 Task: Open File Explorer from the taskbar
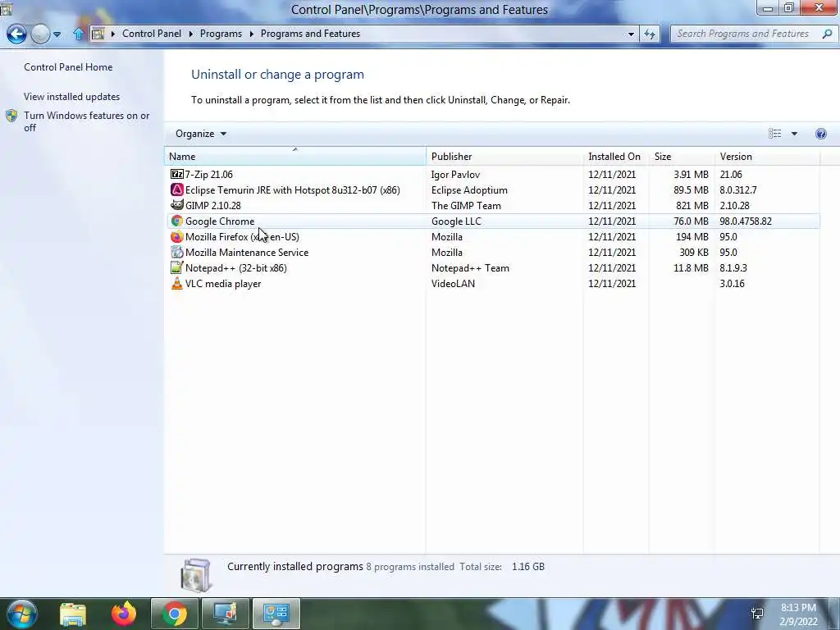(x=72, y=614)
